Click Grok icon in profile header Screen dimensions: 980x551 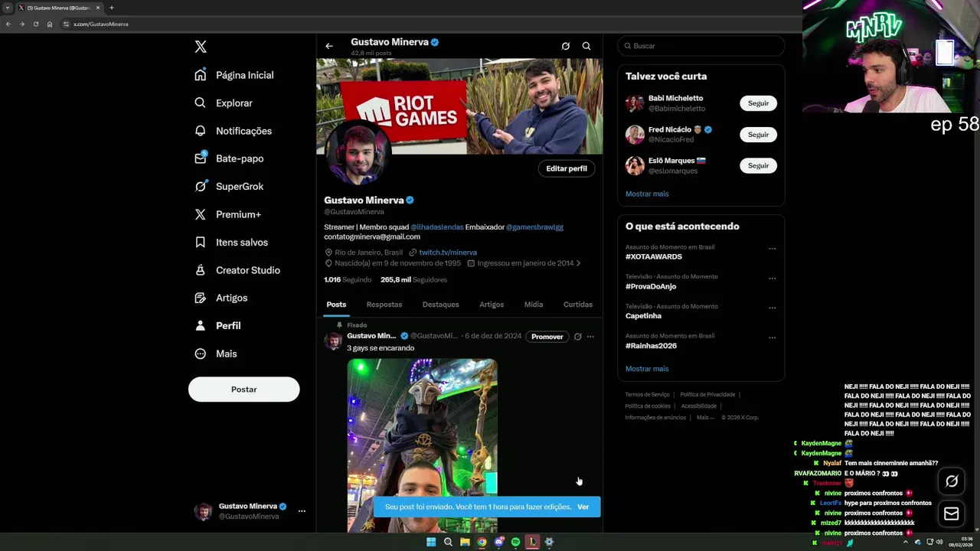tap(566, 46)
